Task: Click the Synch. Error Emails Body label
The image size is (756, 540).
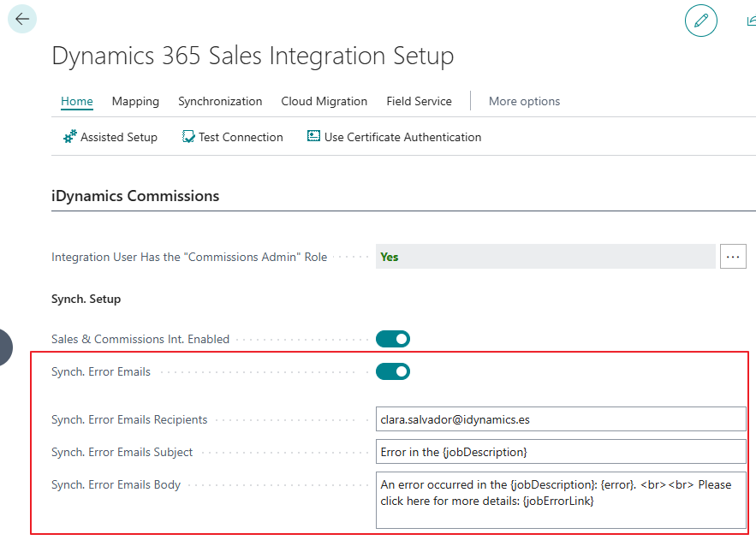Action: tap(116, 484)
